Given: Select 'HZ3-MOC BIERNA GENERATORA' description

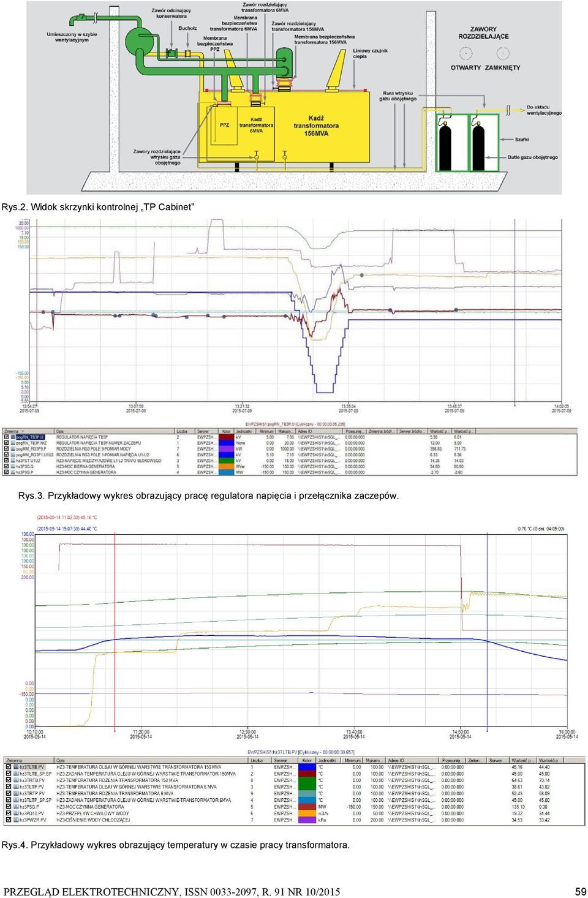Looking at the screenshot, I should [x=86, y=466].
